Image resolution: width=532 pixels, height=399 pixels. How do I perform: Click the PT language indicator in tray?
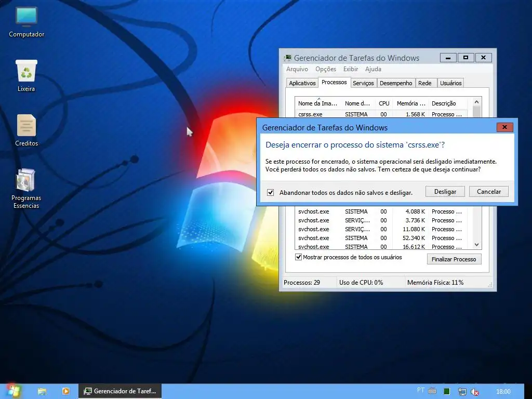click(421, 390)
